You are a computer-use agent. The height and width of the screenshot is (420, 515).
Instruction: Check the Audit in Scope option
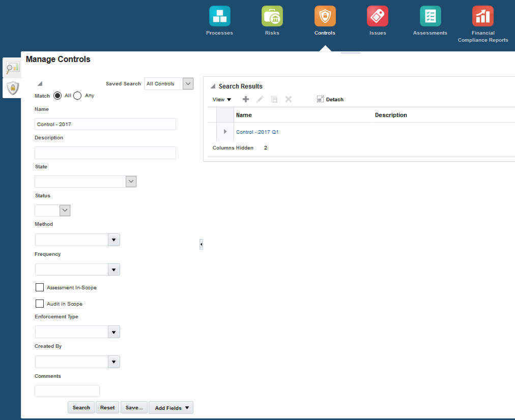(40, 304)
